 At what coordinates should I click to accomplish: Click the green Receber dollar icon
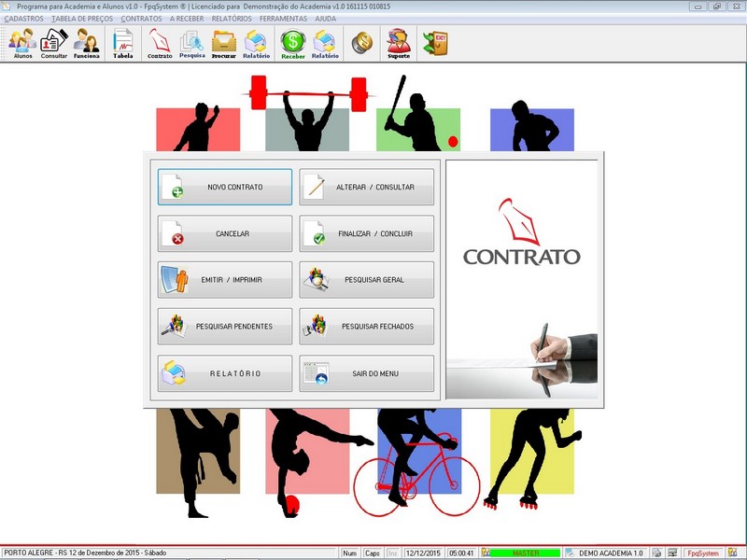tap(293, 43)
